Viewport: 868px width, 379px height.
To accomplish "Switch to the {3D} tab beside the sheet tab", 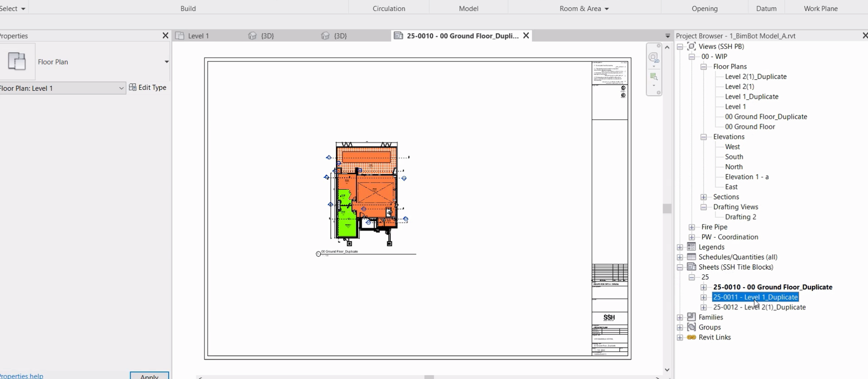I will tap(335, 36).
